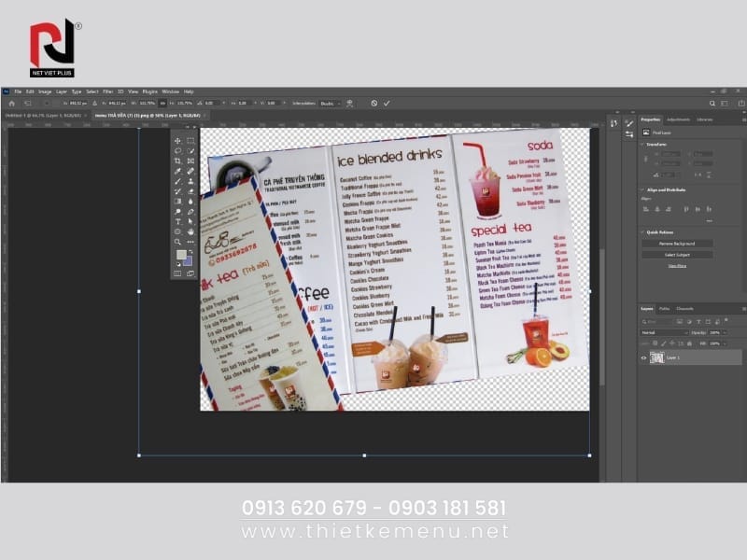Open the Eyedropper tool
The width and height of the screenshot is (747, 560).
(176, 169)
